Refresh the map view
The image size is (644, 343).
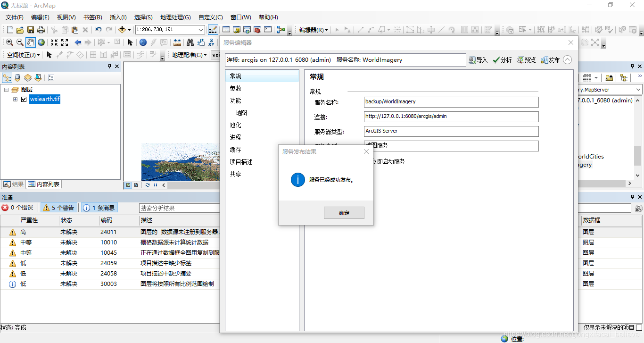click(x=148, y=185)
